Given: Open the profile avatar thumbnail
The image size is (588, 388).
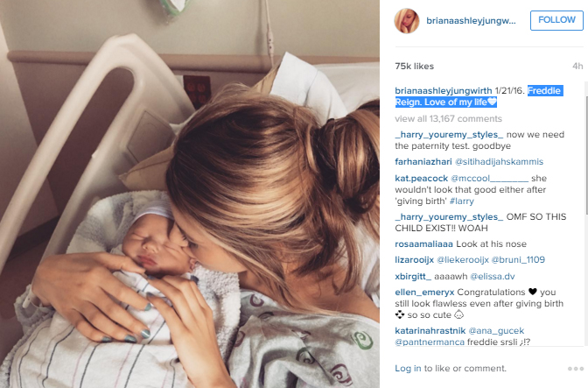Looking at the screenshot, I should tap(407, 21).
